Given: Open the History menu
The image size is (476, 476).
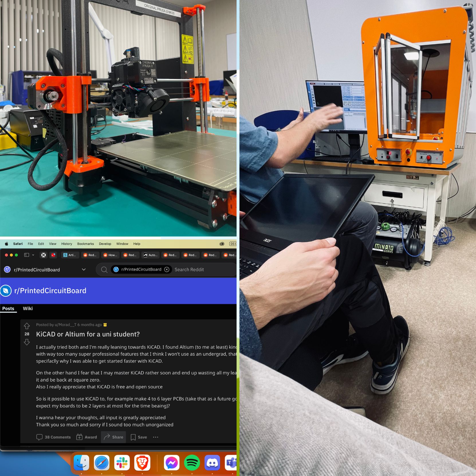Looking at the screenshot, I should click(x=67, y=244).
